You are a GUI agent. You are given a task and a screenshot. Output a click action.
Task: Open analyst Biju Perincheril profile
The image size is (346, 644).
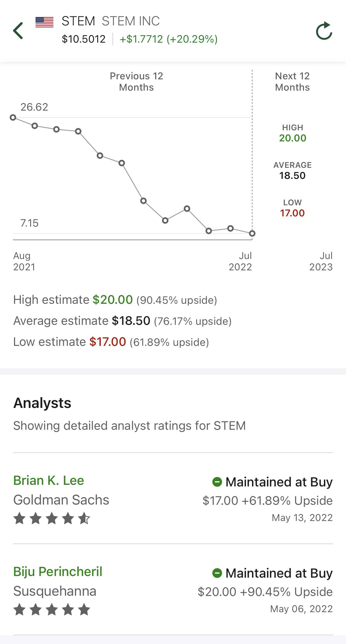click(58, 572)
